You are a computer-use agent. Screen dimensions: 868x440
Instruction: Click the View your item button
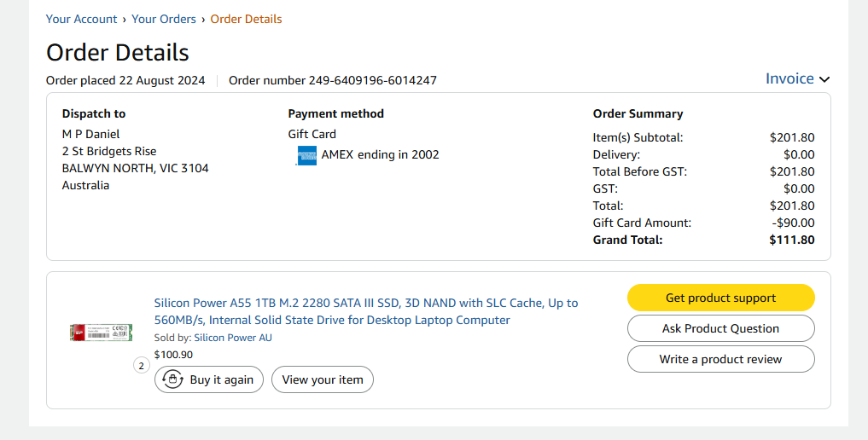coord(323,379)
